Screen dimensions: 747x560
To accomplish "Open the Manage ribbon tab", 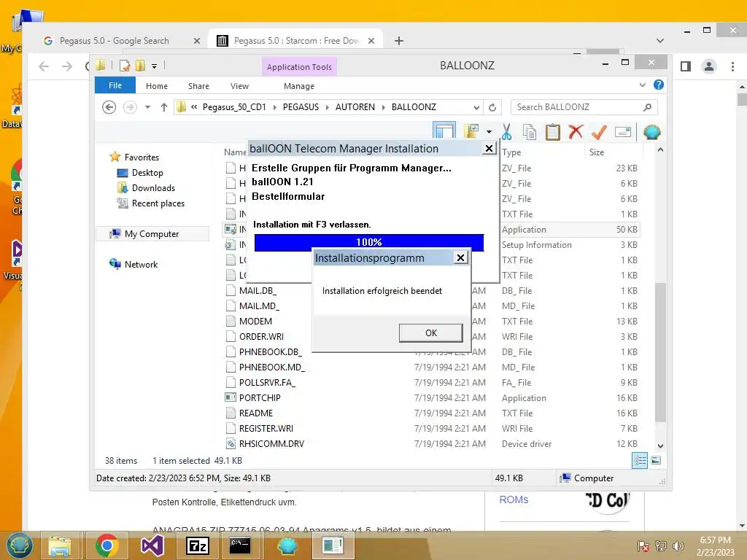I will click(x=298, y=86).
